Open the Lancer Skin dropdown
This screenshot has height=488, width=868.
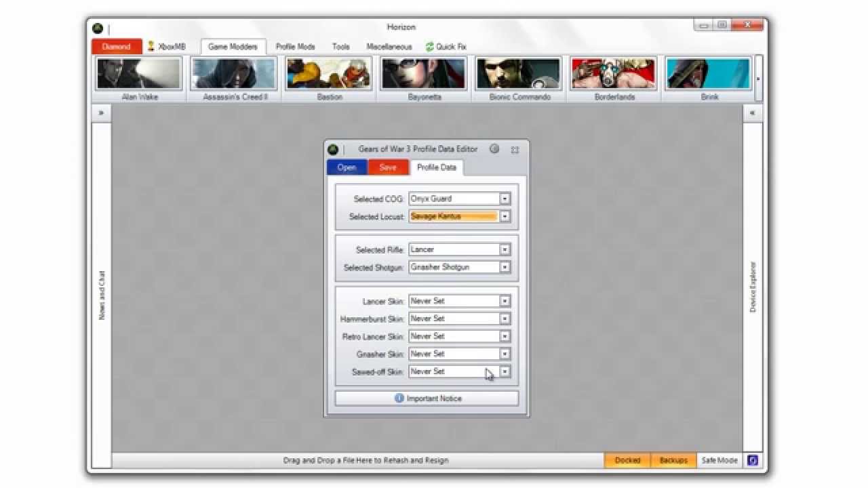click(x=505, y=301)
